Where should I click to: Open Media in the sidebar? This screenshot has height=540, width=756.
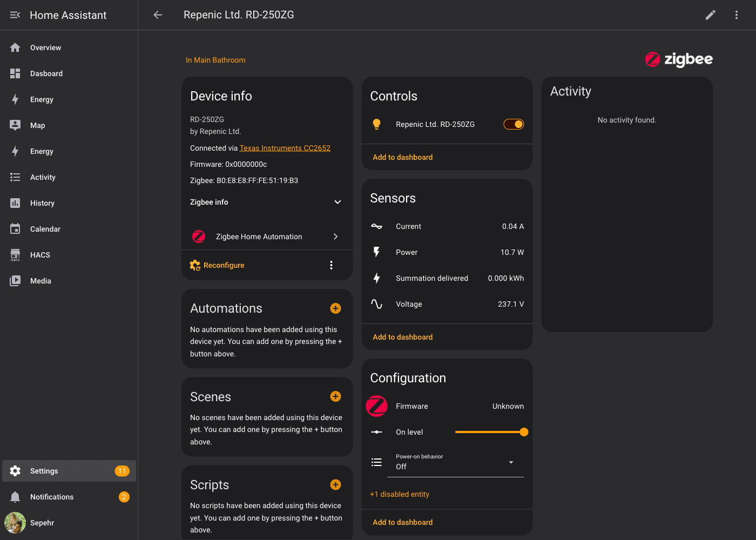69,281
